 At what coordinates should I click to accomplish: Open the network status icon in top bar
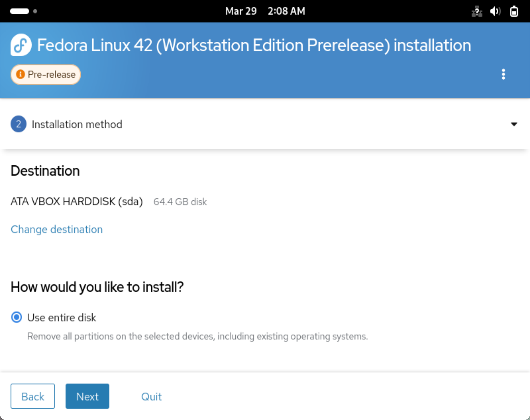(x=477, y=12)
